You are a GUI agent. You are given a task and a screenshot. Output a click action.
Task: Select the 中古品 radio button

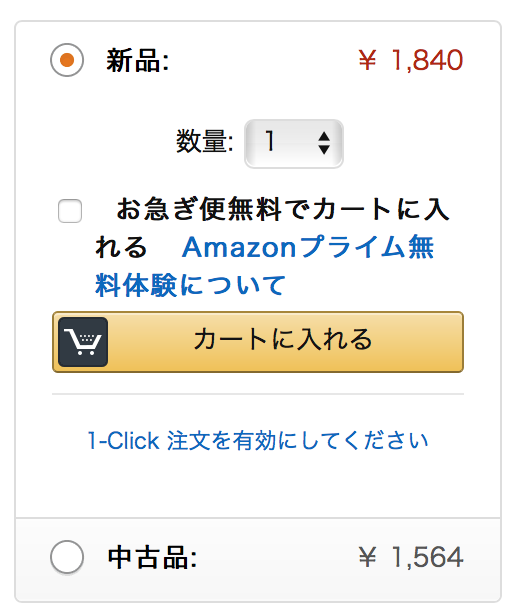[67, 557]
